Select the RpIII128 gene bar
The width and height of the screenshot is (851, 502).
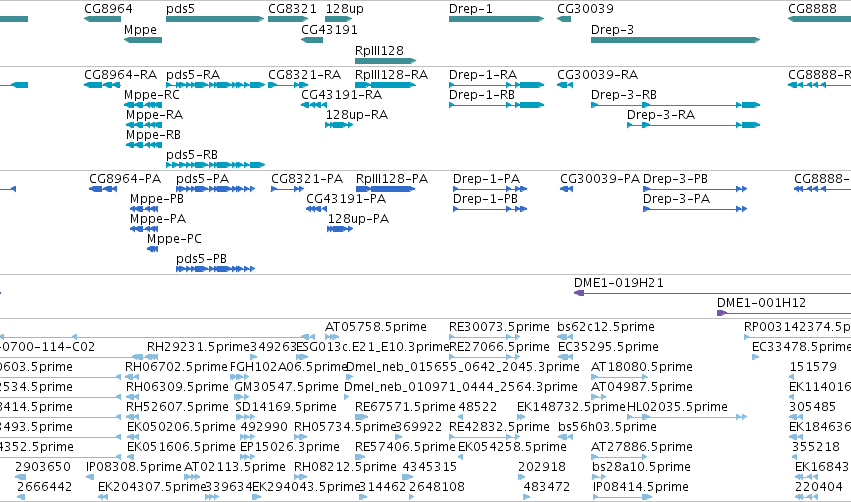(385, 61)
